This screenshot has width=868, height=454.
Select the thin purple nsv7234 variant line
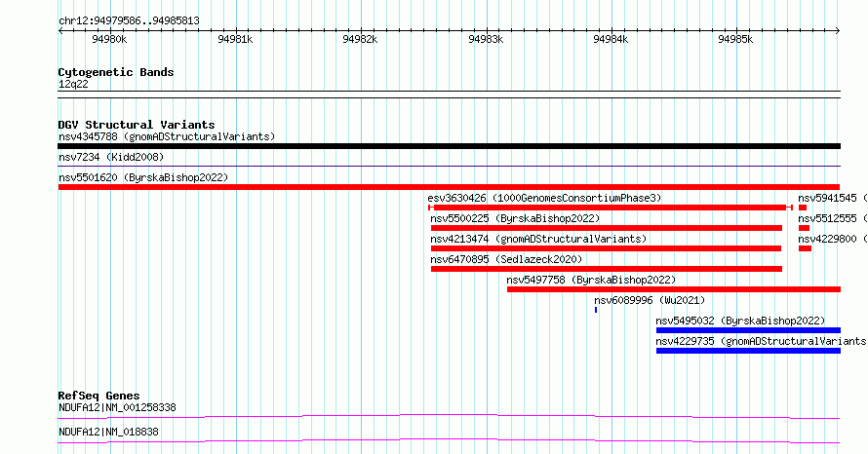pos(449,166)
